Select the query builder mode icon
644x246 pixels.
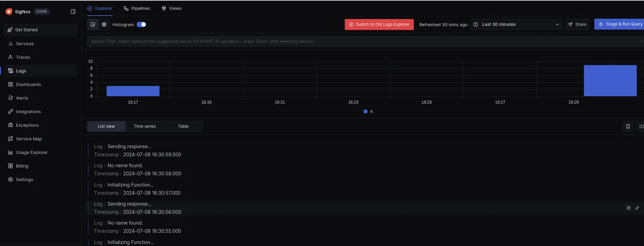93,24
